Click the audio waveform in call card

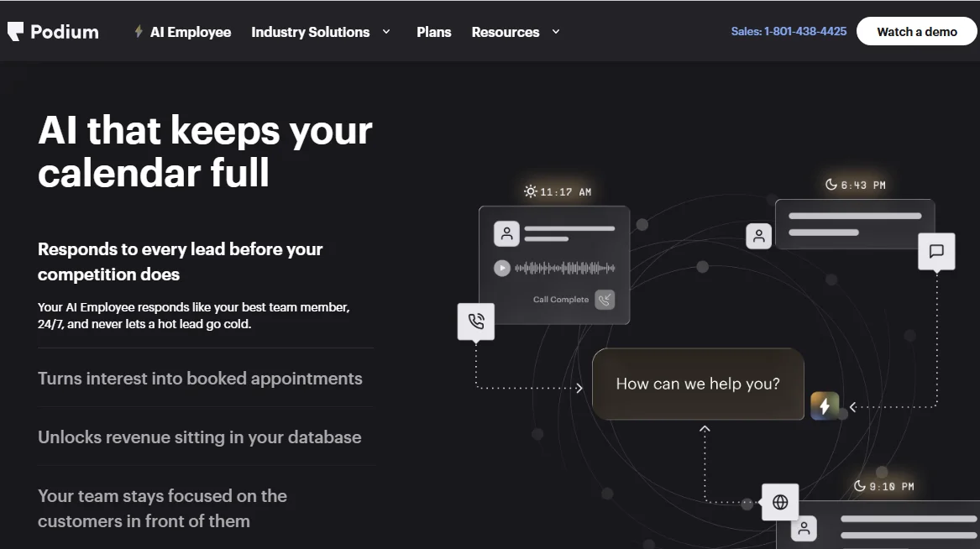click(x=565, y=268)
